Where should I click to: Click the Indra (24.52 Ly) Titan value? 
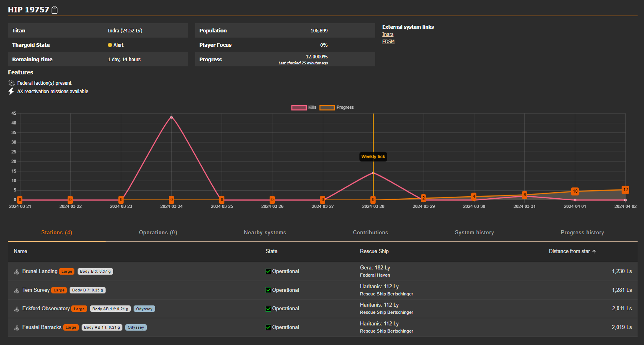click(x=125, y=31)
